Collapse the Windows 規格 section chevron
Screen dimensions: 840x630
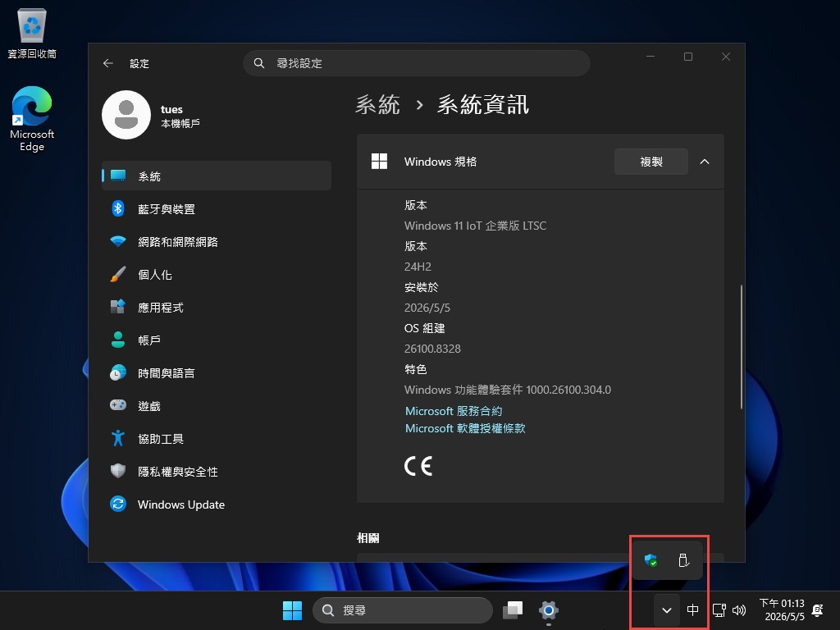[705, 162]
